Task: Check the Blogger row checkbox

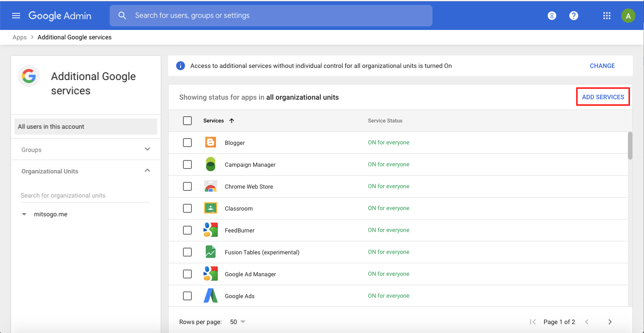Action: [187, 143]
